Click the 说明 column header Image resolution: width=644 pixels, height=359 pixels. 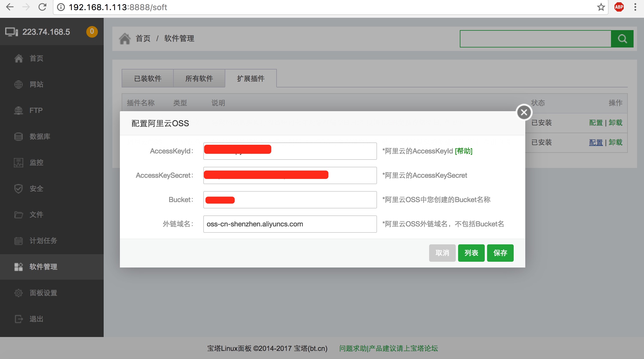218,103
